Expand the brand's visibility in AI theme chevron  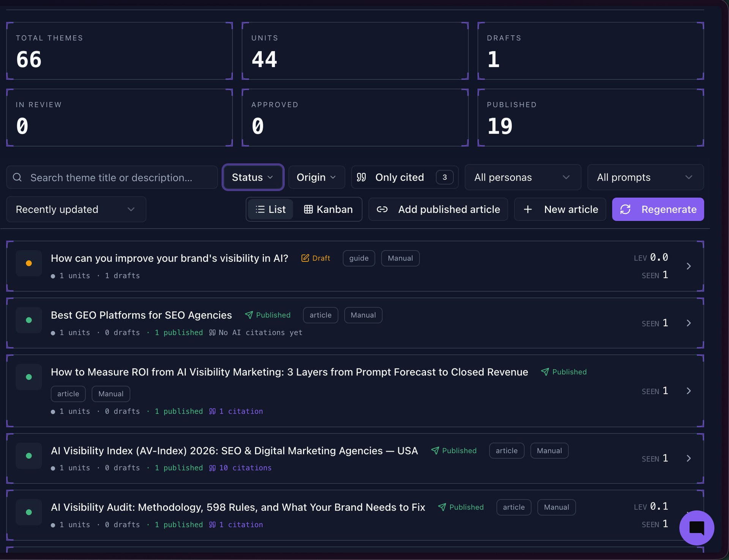(689, 266)
